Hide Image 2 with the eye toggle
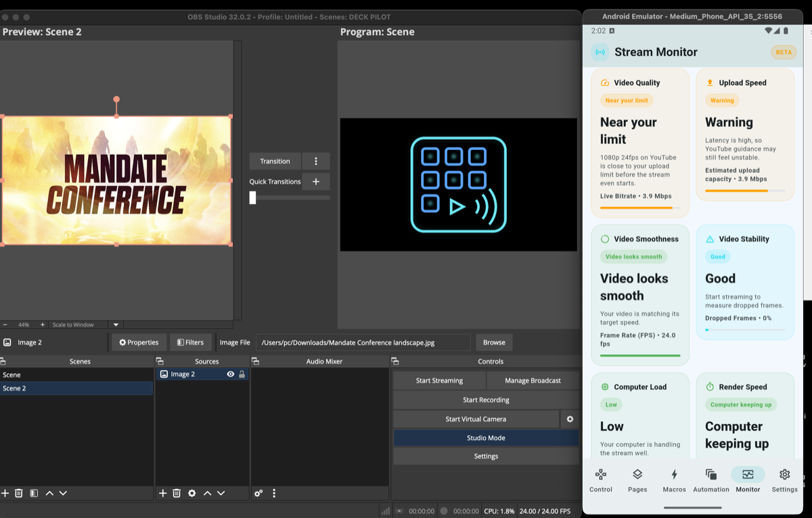This screenshot has width=812, height=518. [229, 373]
